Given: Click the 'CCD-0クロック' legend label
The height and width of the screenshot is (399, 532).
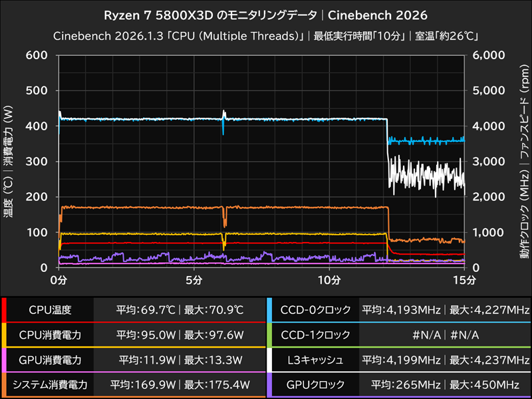Looking at the screenshot, I should point(315,310).
